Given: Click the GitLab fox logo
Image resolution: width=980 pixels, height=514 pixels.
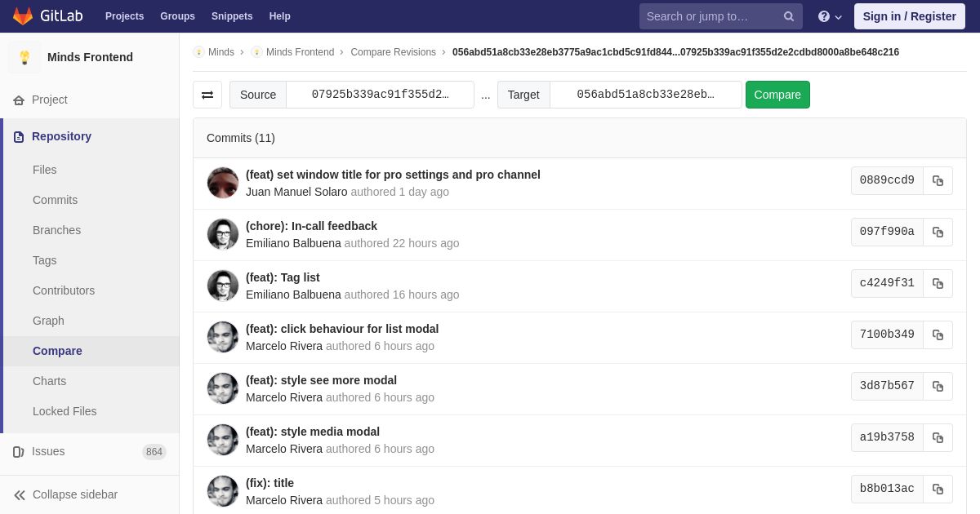Looking at the screenshot, I should coord(23,16).
